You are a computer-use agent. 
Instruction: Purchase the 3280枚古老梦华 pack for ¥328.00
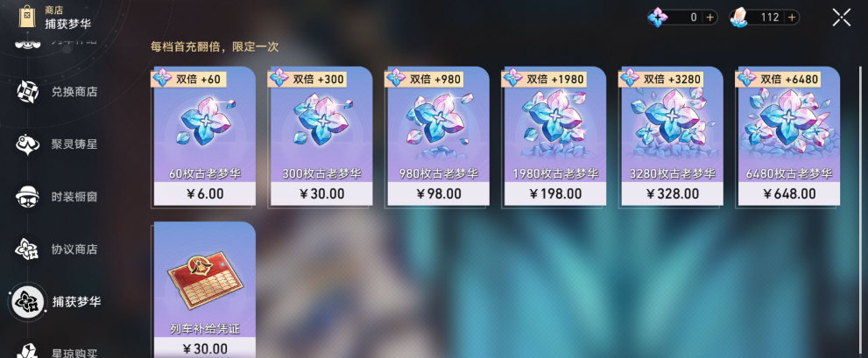[672, 137]
